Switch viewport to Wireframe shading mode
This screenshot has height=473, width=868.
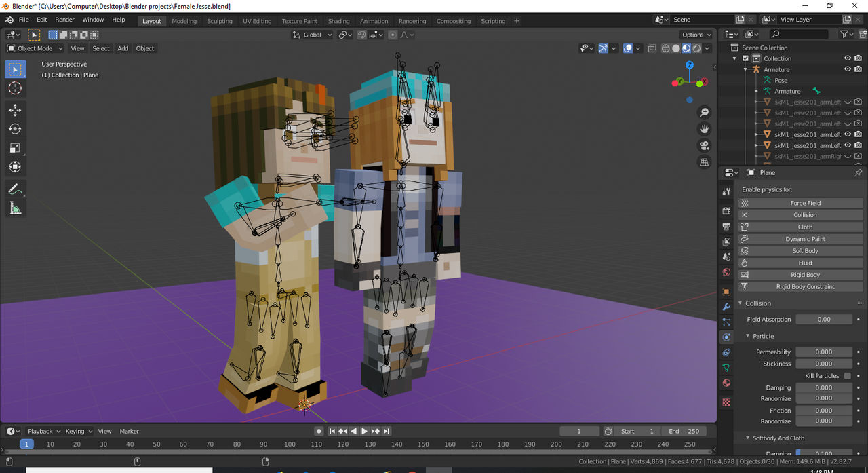665,48
